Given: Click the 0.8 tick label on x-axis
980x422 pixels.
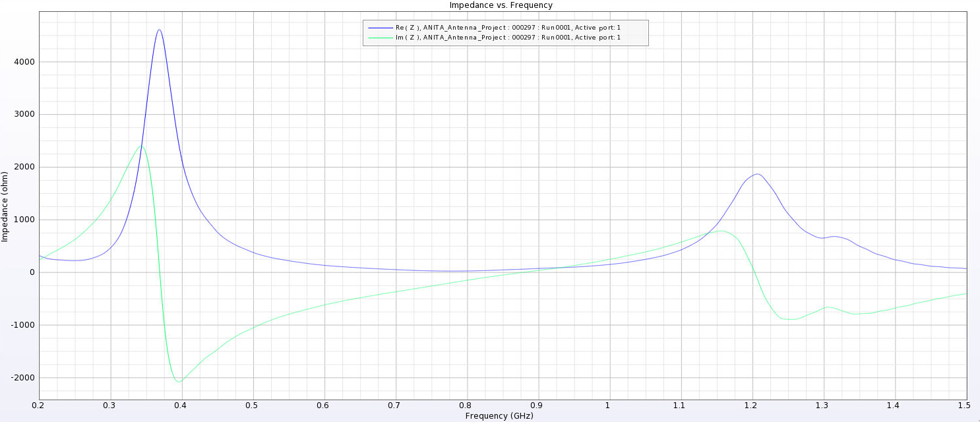Looking at the screenshot, I should (x=467, y=406).
